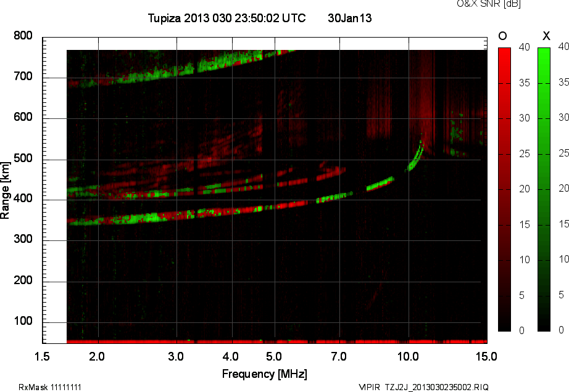
Task: Click the red ground-clutter band at plot bottom
Action: 277,341
